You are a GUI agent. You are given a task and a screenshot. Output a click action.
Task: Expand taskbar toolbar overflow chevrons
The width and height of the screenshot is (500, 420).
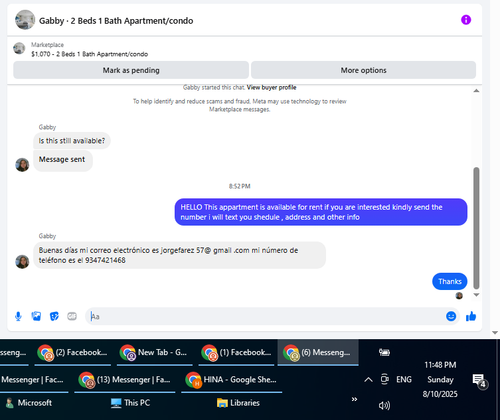point(354,399)
